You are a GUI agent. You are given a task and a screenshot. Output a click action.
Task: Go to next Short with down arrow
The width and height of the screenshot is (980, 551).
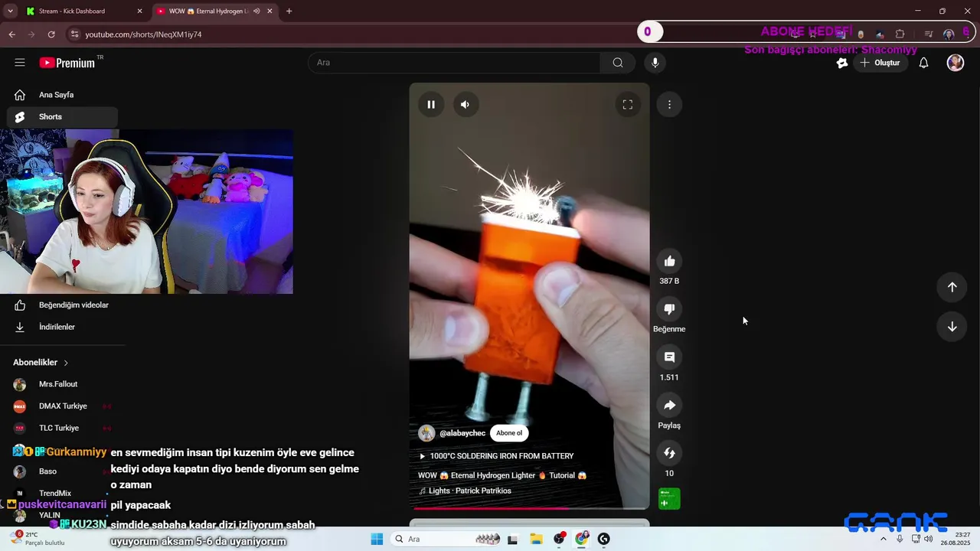(952, 327)
